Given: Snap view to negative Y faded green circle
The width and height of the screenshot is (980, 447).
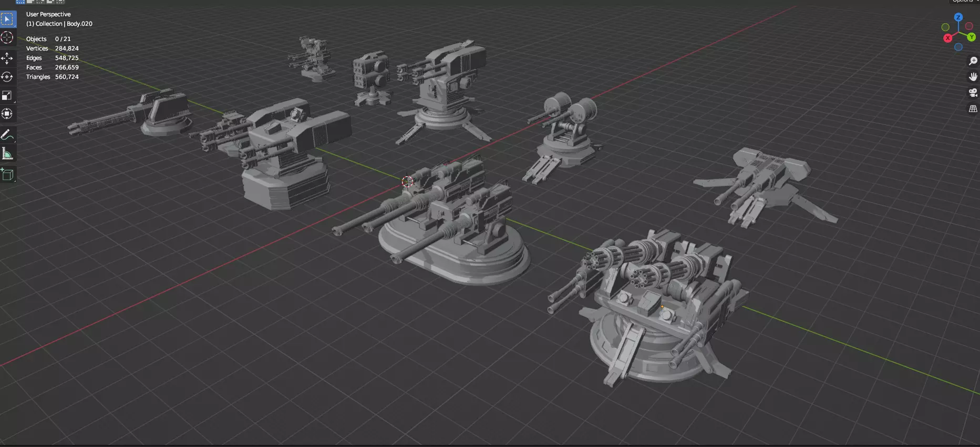Looking at the screenshot, I should pyautogui.click(x=945, y=27).
